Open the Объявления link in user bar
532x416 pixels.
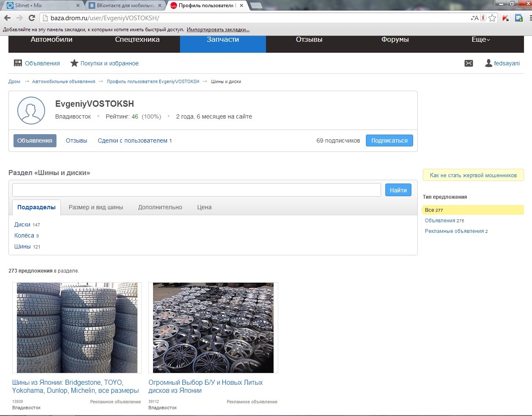(x=42, y=63)
